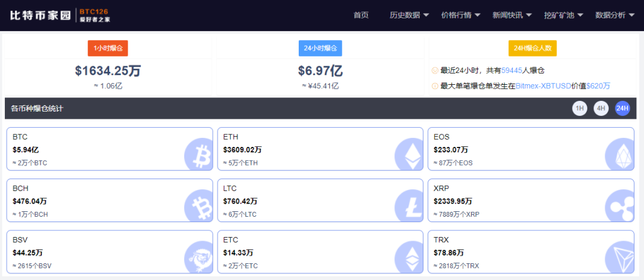This screenshot has width=644, height=280.
Task: Click the blue 24小时爆仓 button
Action: coord(320,48)
